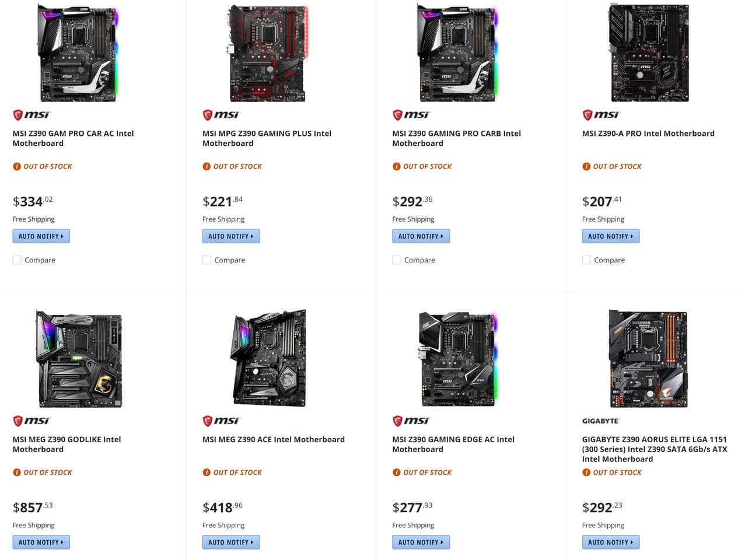The height and width of the screenshot is (560, 738).
Task: Enable Compare for MSI MPG Z390 GAMING PLUS
Action: coord(207,260)
